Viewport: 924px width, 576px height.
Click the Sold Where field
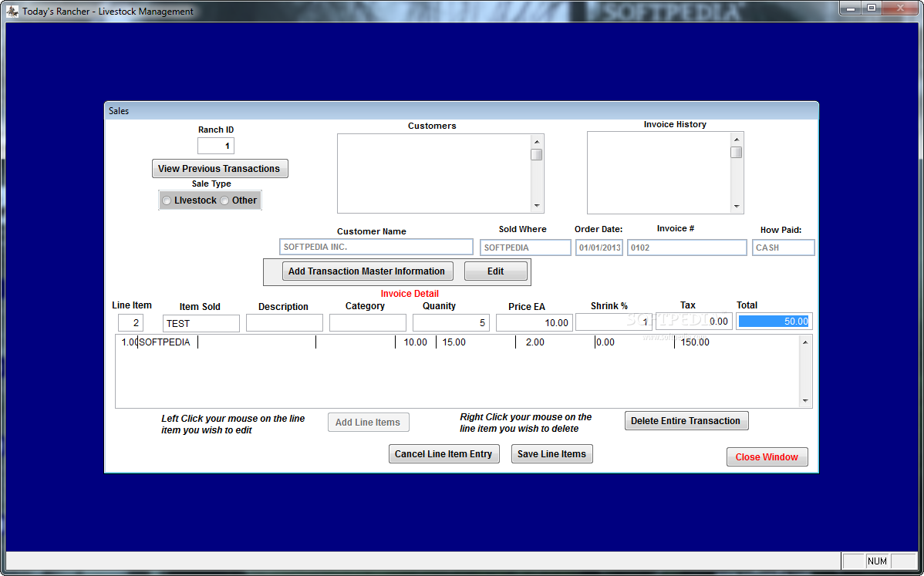[525, 248]
